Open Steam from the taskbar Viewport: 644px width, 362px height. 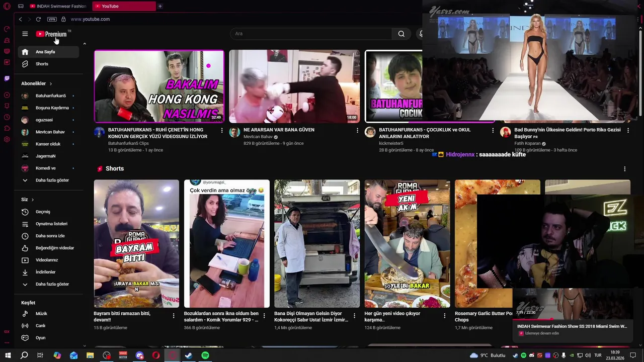[189, 355]
